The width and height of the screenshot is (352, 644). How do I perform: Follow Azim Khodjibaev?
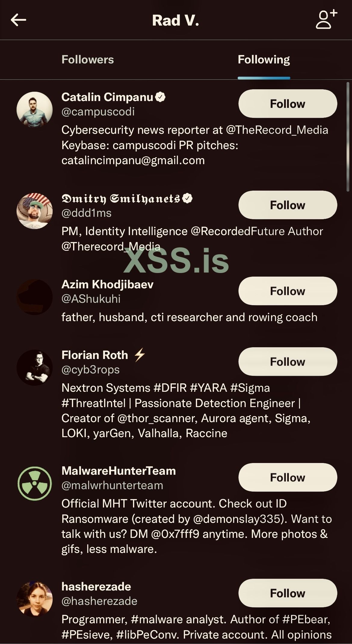[x=287, y=291]
